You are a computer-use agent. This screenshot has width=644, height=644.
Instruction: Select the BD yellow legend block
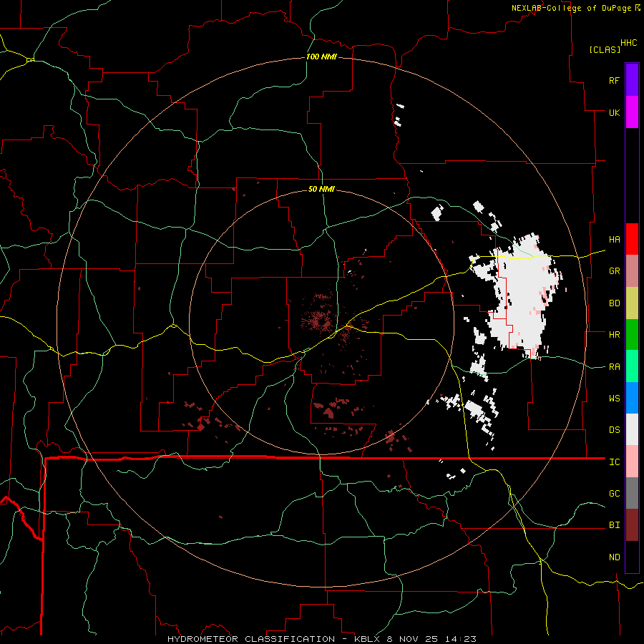point(632,303)
